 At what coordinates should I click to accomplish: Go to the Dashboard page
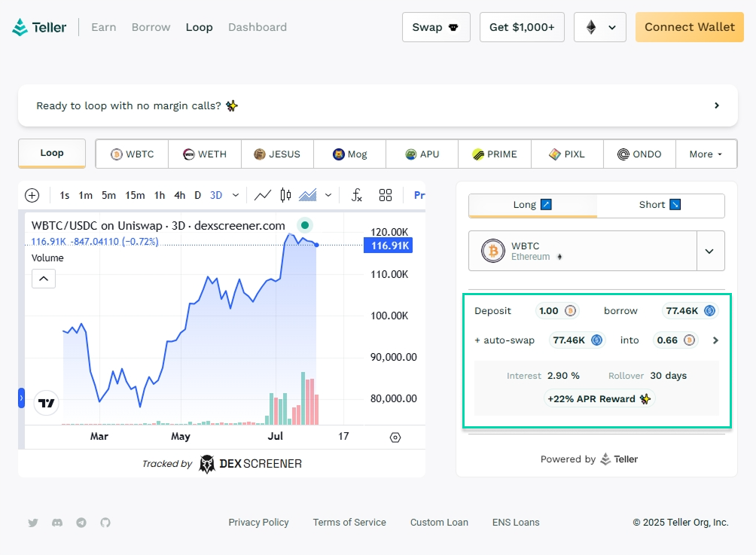click(258, 27)
